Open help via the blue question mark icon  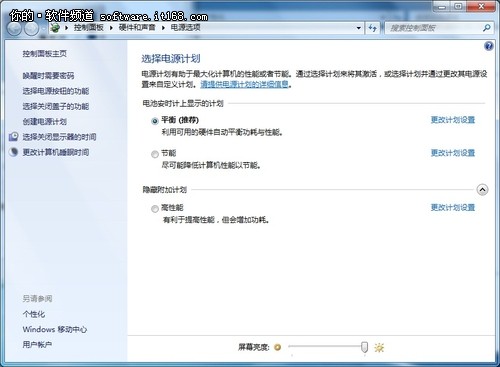click(488, 46)
